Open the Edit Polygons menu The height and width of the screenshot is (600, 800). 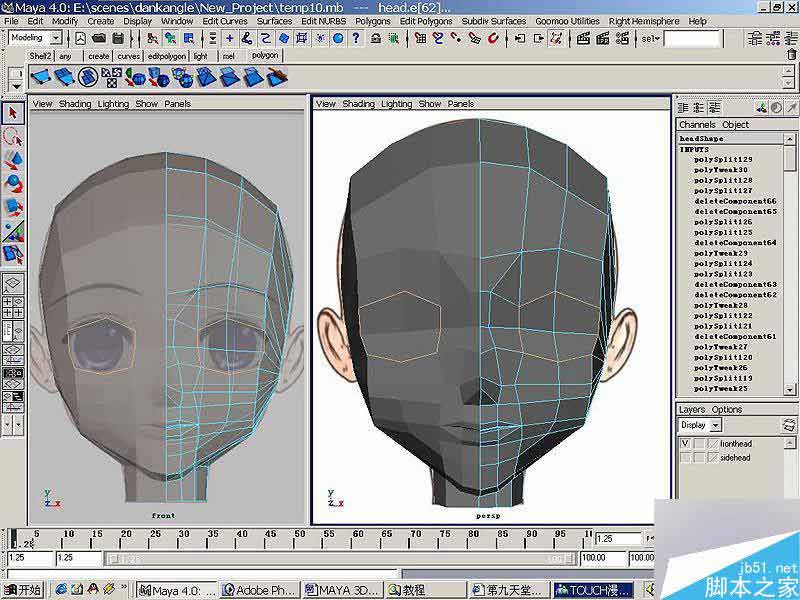tap(425, 21)
